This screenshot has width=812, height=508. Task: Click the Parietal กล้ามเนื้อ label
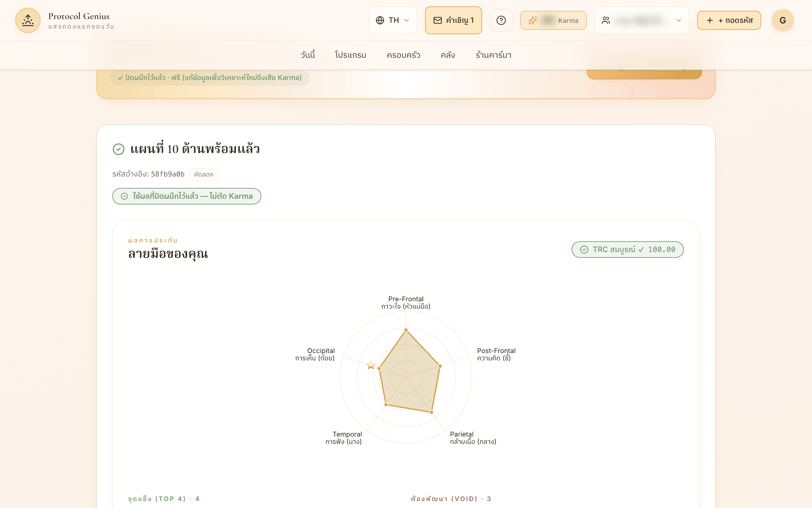pos(473,438)
